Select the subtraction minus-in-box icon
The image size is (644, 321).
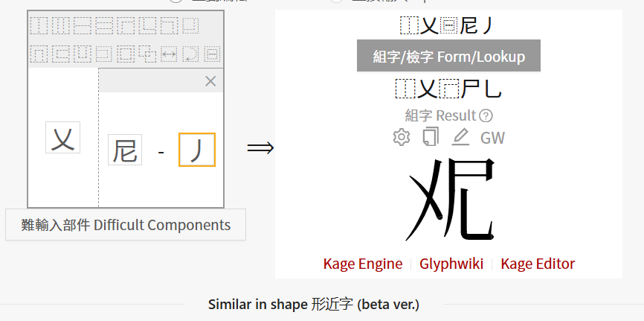(213, 54)
